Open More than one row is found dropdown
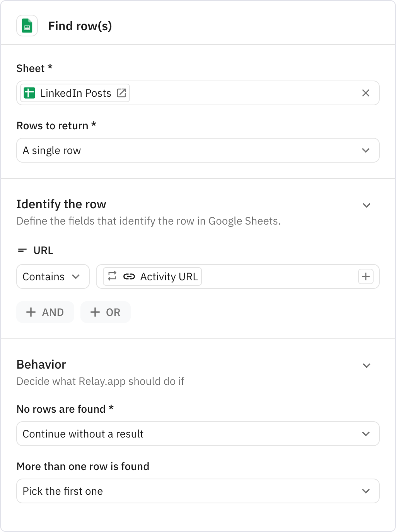 198,491
